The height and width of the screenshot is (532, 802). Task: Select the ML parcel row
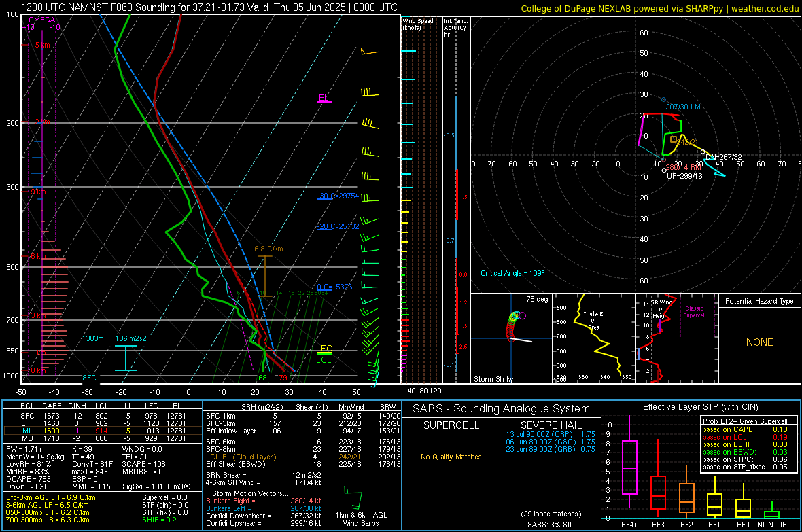[103, 431]
